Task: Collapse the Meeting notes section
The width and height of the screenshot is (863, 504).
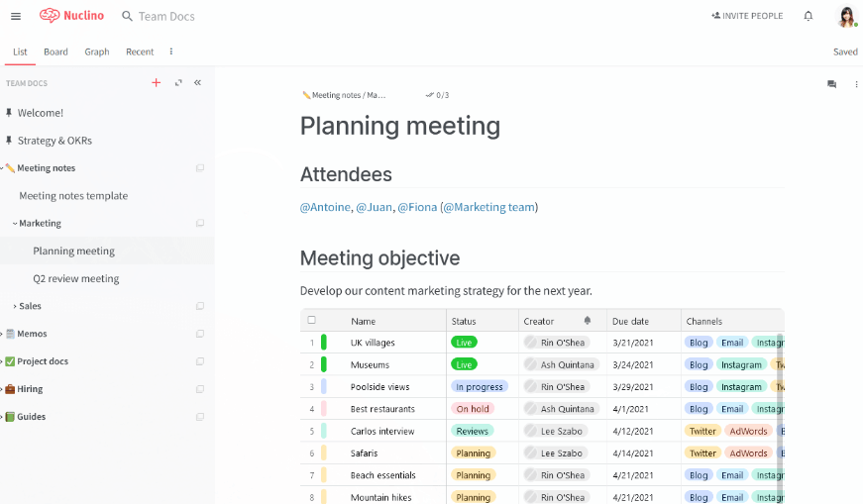Action: [x=2, y=168]
